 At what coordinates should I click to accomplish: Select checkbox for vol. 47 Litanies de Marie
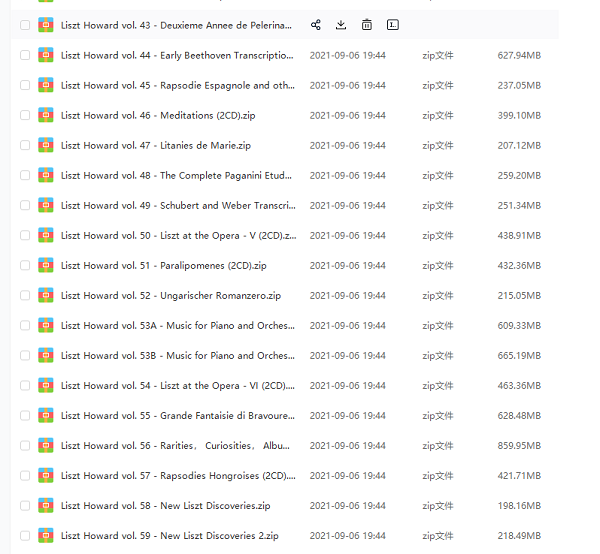(x=25, y=145)
